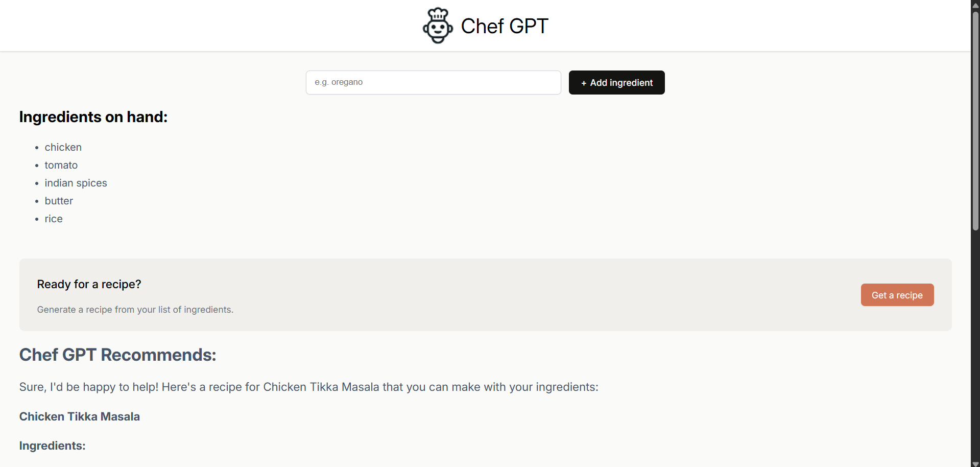Select "butter" in the ingredients list
The height and width of the screenshot is (467, 980).
click(x=58, y=201)
